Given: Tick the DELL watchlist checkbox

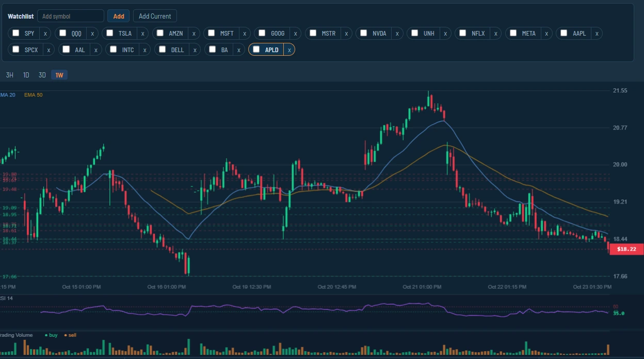Looking at the screenshot, I should 163,50.
